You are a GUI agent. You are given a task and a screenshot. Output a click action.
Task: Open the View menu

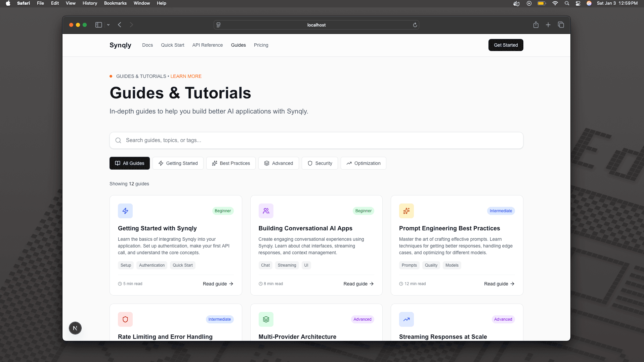click(71, 3)
